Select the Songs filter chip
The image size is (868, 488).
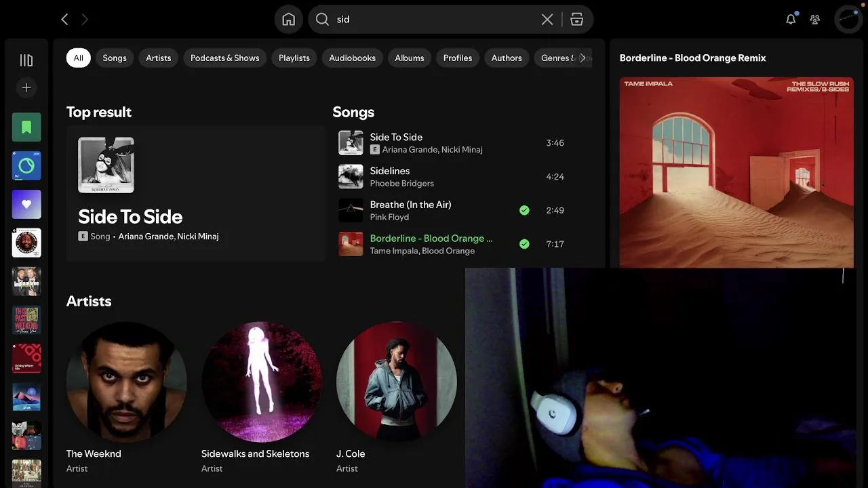(115, 58)
